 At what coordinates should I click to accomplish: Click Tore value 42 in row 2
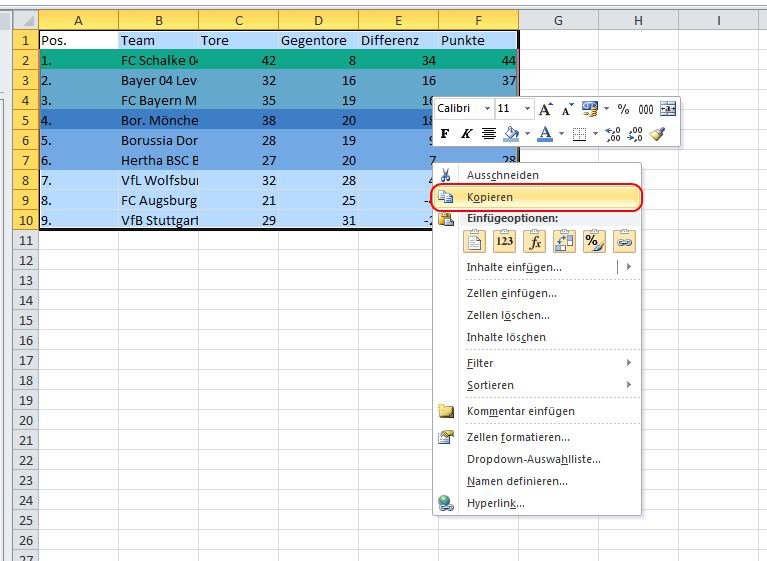[239, 60]
